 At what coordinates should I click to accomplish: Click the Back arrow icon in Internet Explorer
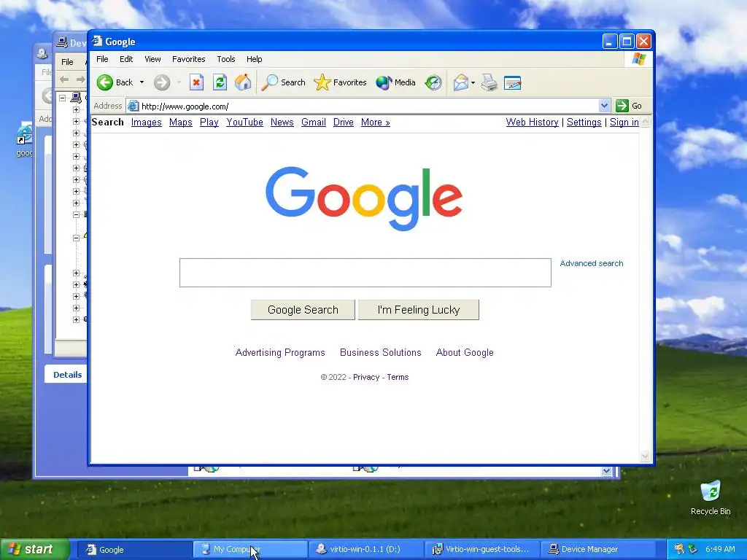coord(105,82)
